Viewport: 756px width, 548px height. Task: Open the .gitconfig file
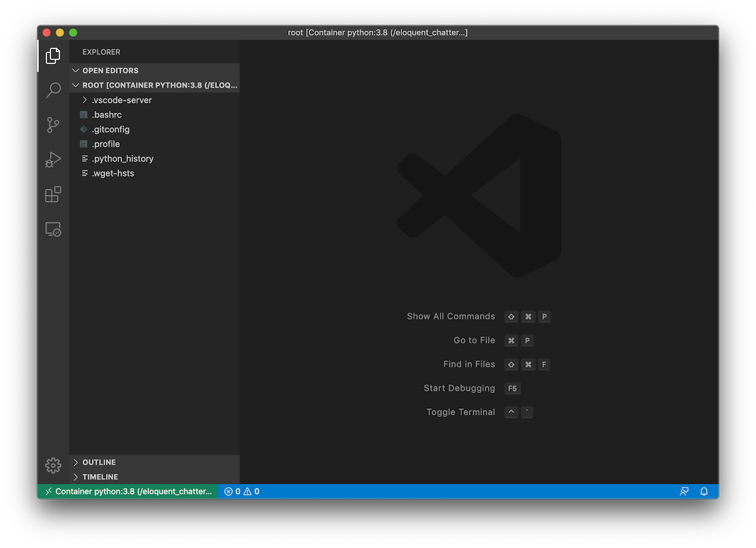click(110, 129)
